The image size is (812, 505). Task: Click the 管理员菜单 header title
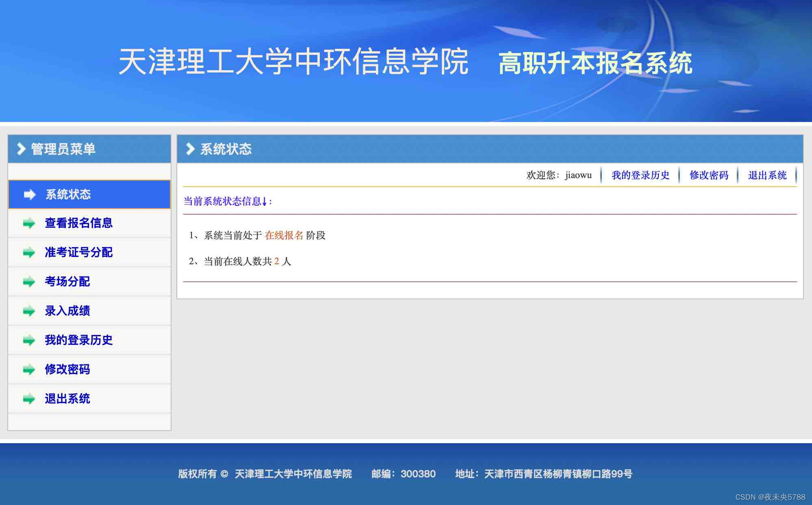pos(63,149)
